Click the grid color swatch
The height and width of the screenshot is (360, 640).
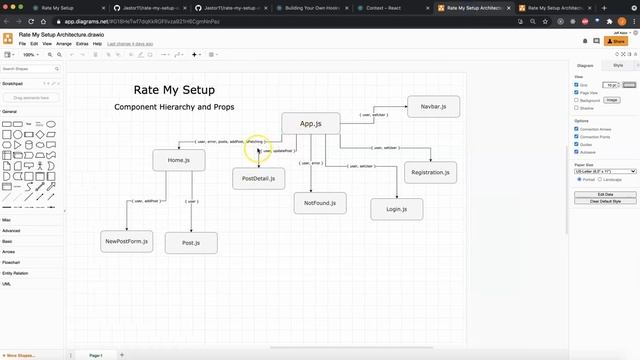click(629, 85)
